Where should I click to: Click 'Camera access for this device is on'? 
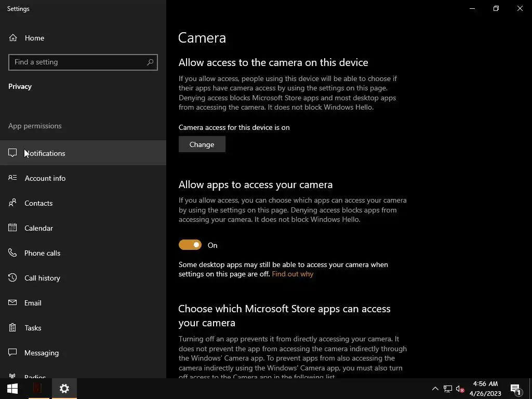(x=234, y=127)
